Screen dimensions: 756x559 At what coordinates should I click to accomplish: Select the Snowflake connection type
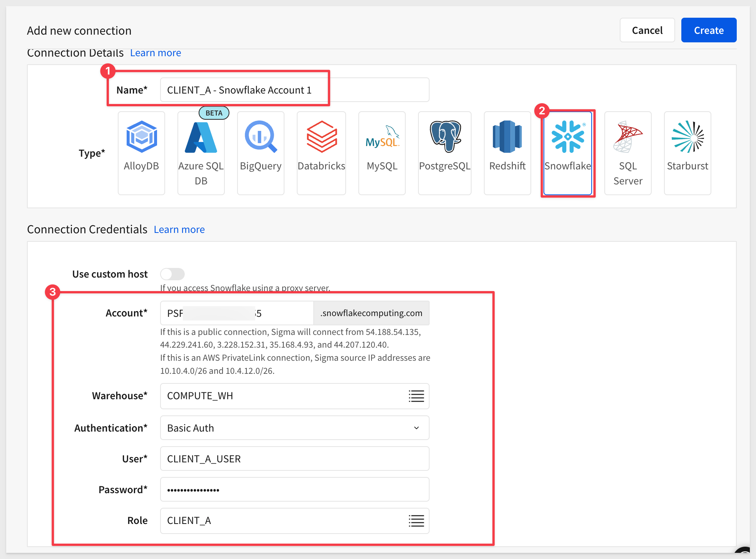tap(568, 153)
